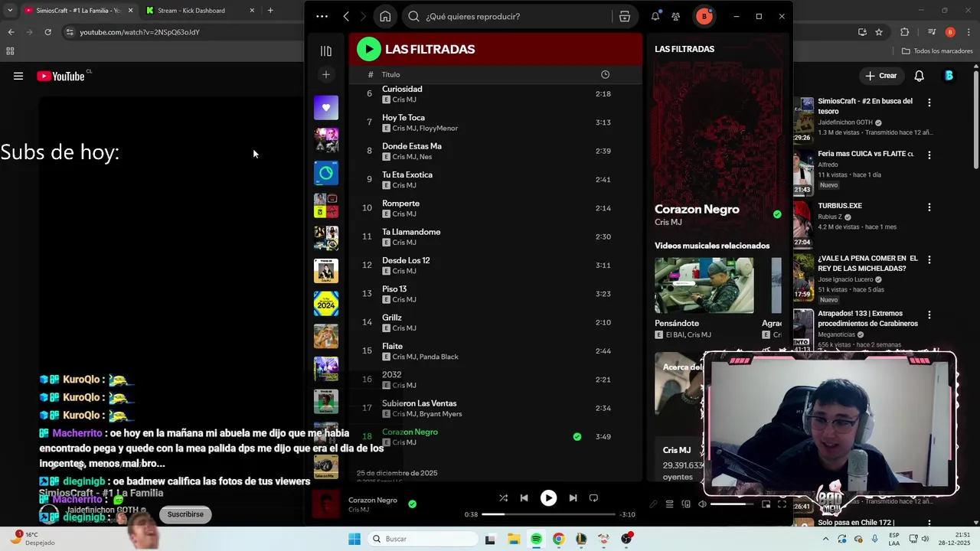Open Your Library panel icon in Spotify
The image size is (980, 551).
(326, 51)
